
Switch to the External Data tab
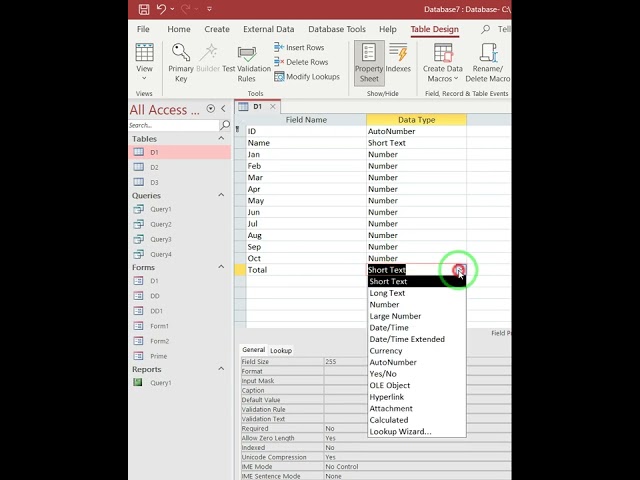coord(269,29)
